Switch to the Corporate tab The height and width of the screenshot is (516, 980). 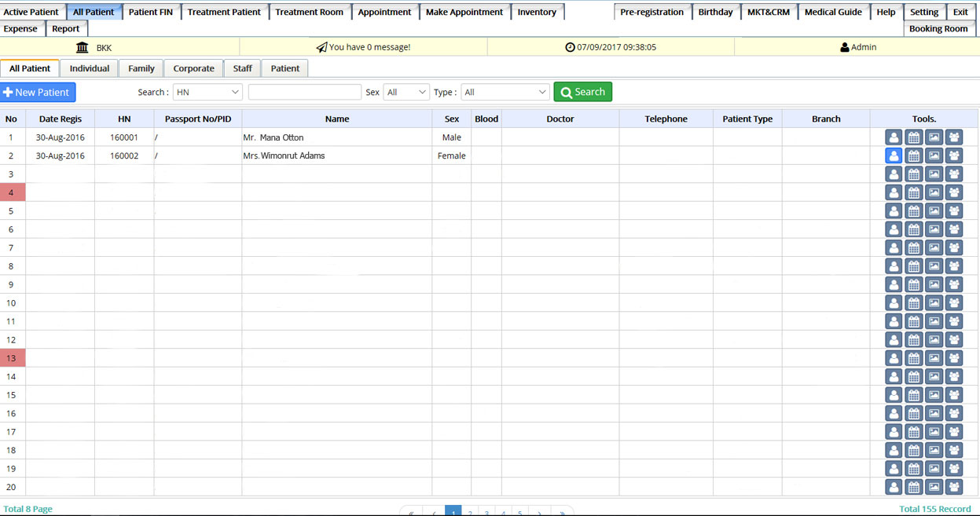pyautogui.click(x=193, y=68)
